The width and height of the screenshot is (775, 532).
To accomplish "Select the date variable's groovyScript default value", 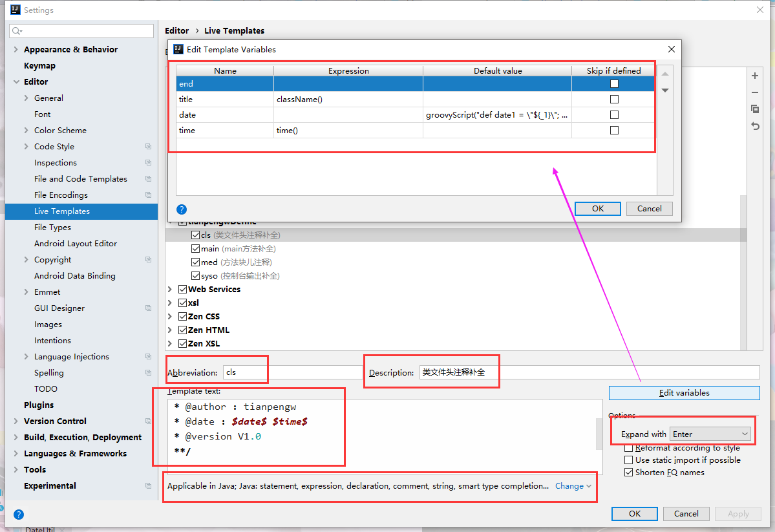I will click(x=497, y=114).
